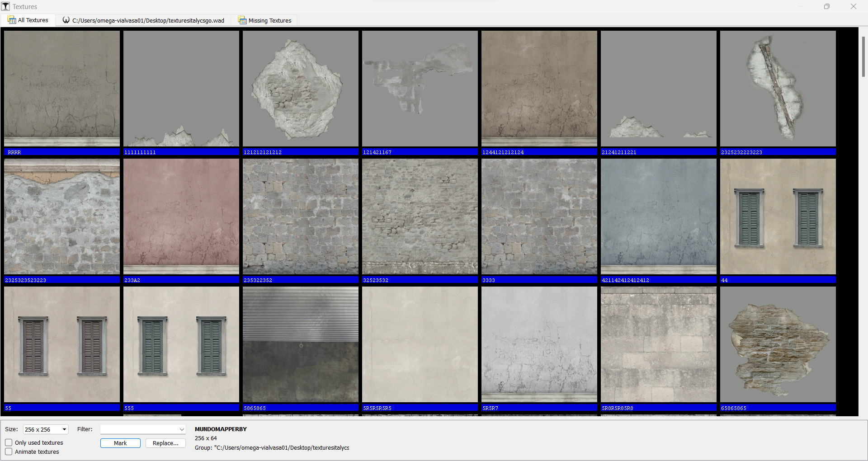Open the texturesitalycsgo.wad tab
Viewport: 868px width, 461px height.
tap(143, 20)
